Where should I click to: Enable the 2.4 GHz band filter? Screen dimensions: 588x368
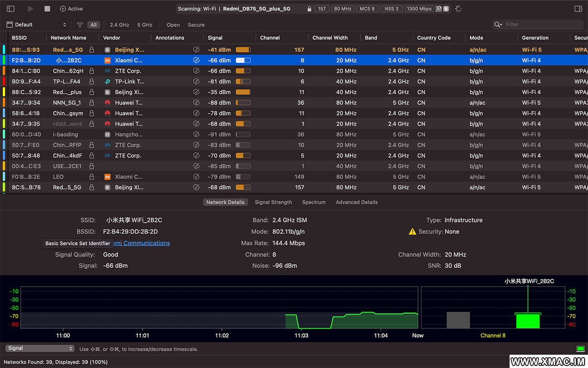pos(120,25)
